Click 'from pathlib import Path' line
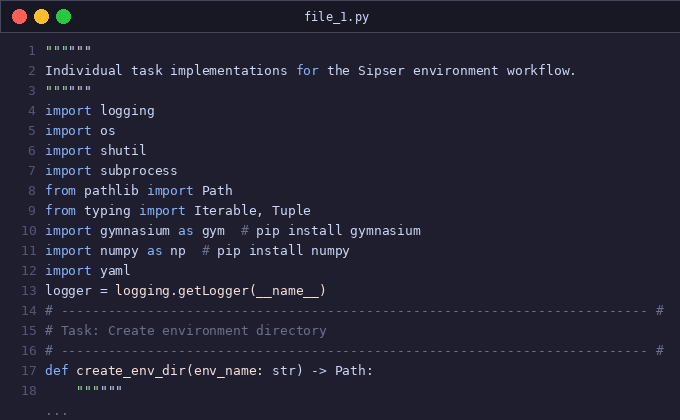This screenshot has width=680, height=420. click(139, 190)
